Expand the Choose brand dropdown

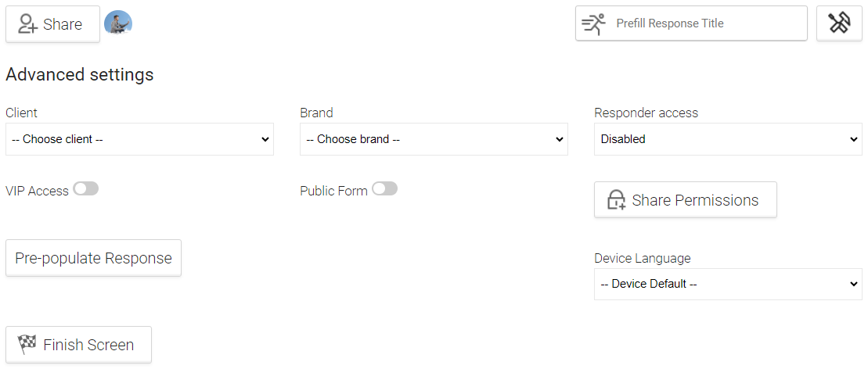coord(434,139)
